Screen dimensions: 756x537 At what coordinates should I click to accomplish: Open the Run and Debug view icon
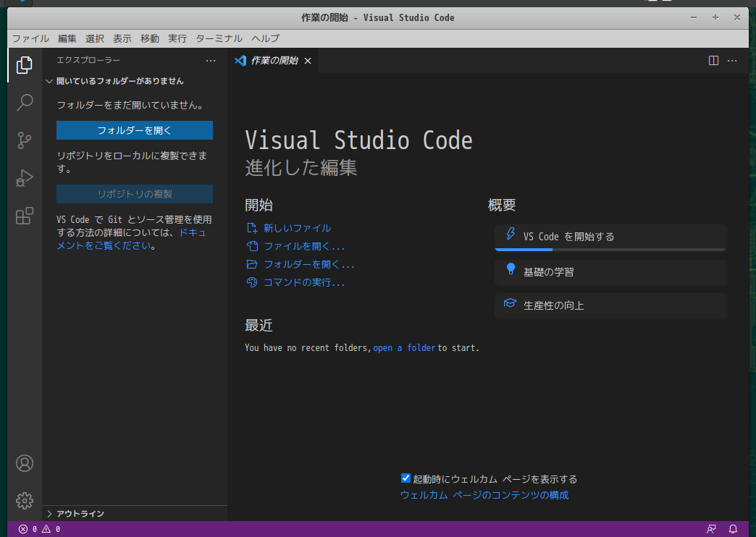[x=25, y=178]
